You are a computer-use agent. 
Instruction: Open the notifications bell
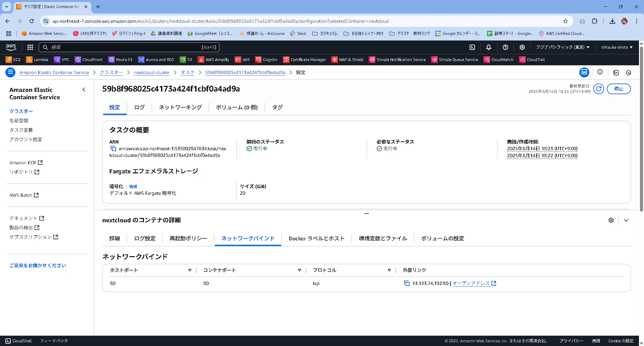[x=489, y=47]
